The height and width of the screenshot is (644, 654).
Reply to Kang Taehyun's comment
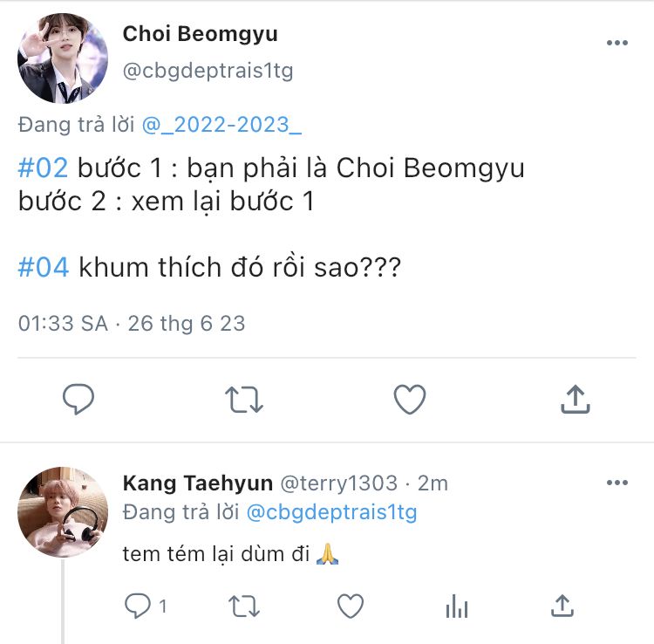(x=140, y=606)
